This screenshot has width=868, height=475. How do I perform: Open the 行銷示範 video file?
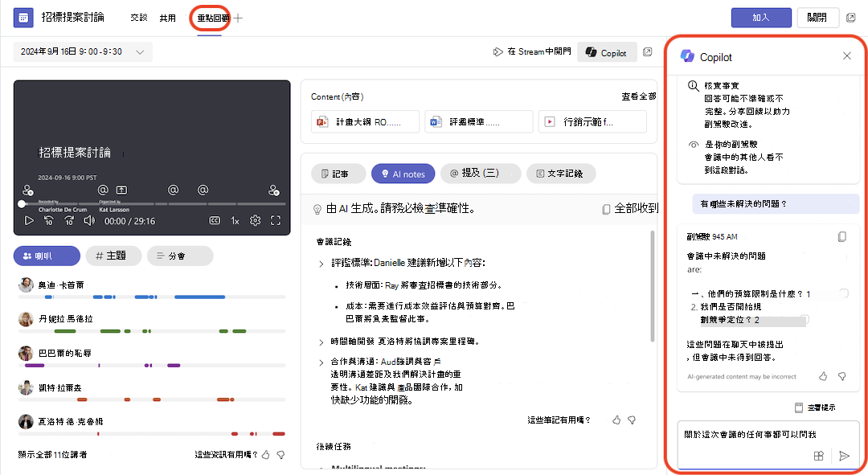[x=592, y=122]
